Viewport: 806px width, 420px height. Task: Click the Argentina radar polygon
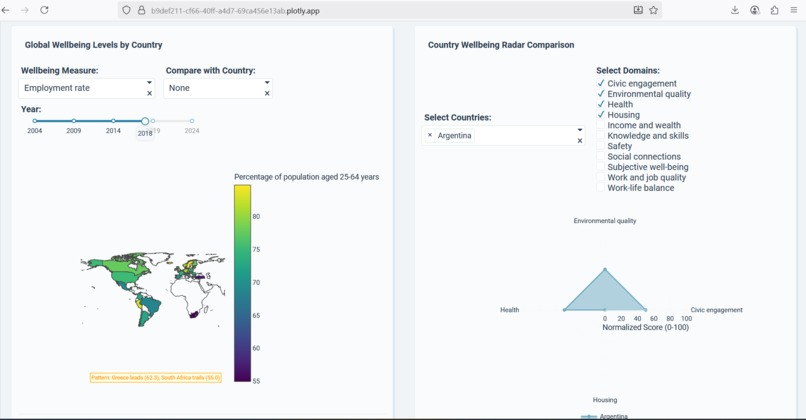605,296
